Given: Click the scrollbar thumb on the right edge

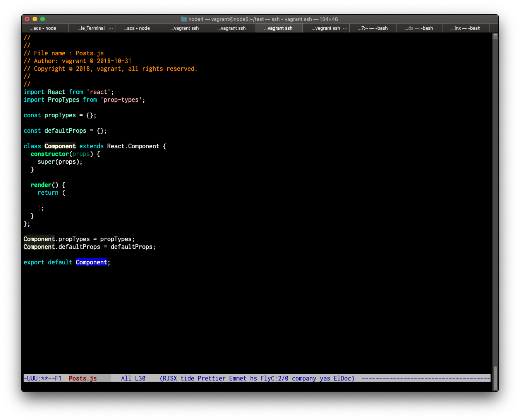Looking at the screenshot, I should coord(495,377).
